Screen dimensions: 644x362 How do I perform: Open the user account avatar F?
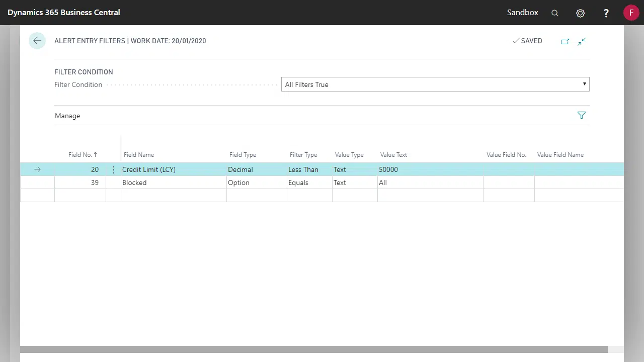point(631,13)
